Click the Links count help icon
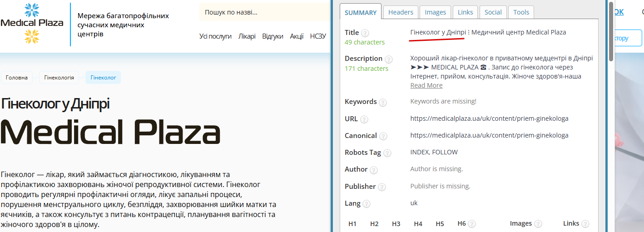The height and width of the screenshot is (232, 644). click(x=585, y=224)
